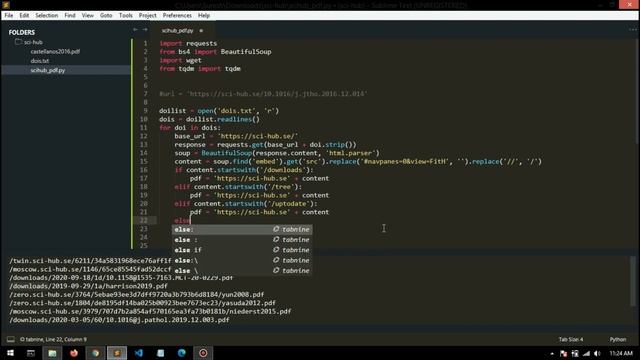Click the 'for doi in dois:' line
640x360 pixels.
[190, 128]
